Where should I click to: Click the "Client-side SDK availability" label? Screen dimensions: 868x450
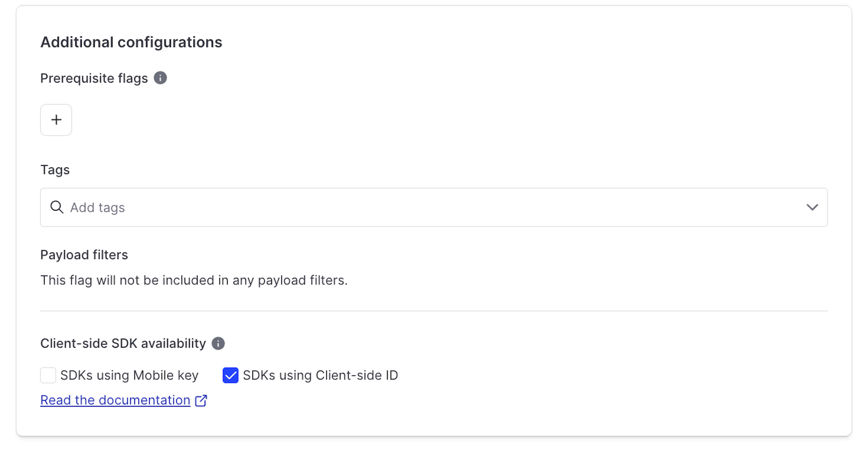(123, 344)
